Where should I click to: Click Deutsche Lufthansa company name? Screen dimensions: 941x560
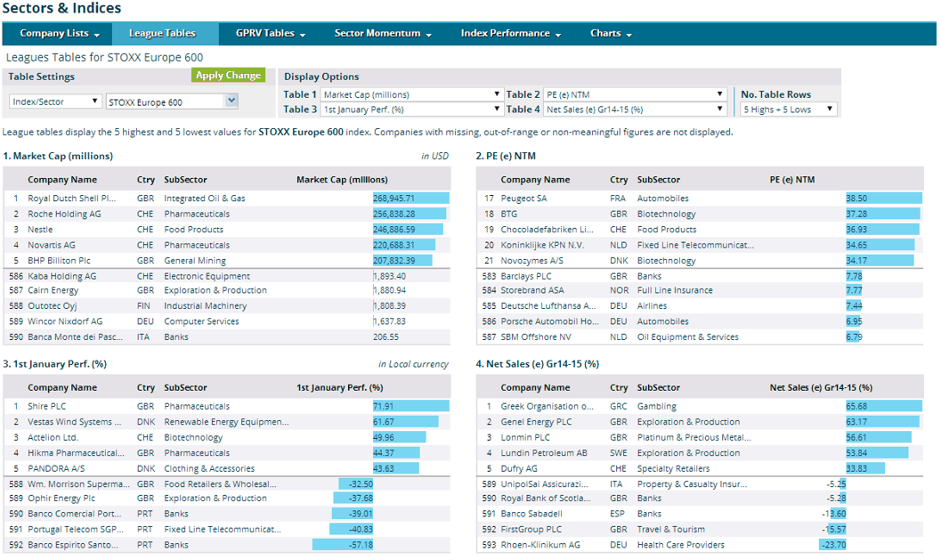click(x=548, y=306)
